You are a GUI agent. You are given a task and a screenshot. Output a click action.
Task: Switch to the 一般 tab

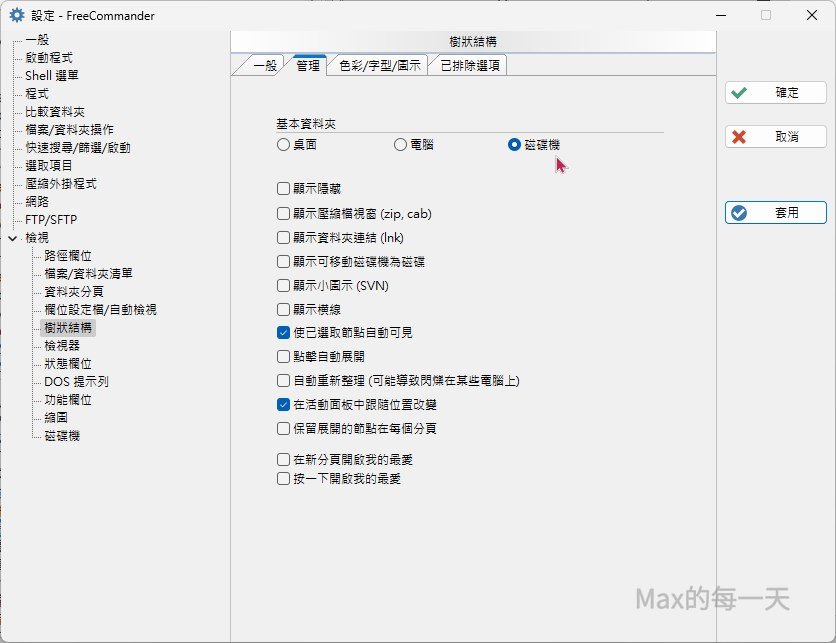pos(264,66)
